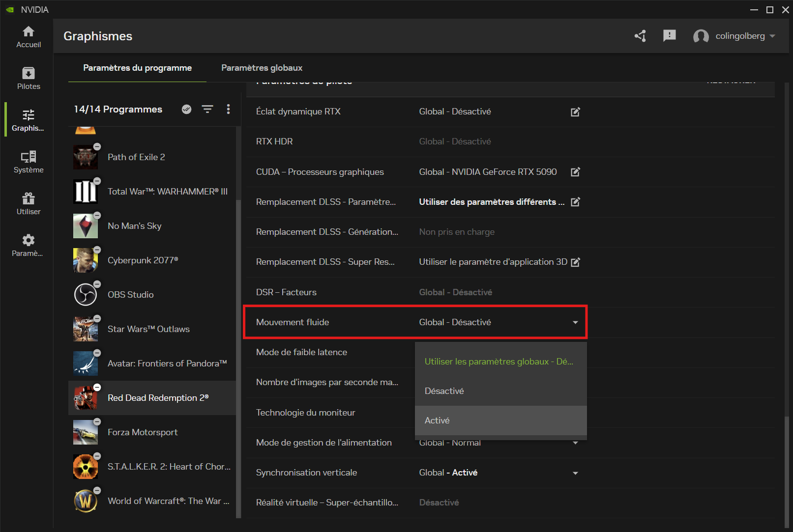Open the Utiliser gift icon section
The width and height of the screenshot is (793, 532).
(29, 204)
